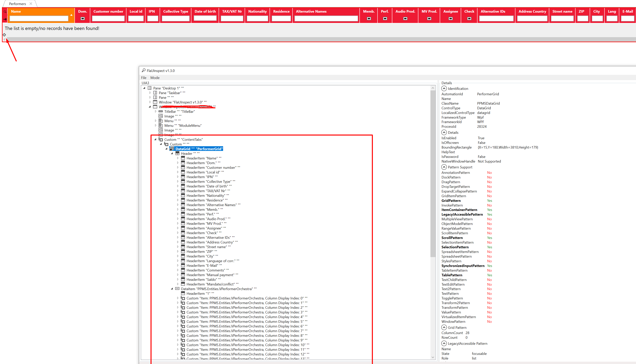636x364 pixels.
Task: Expand the HeaderItem "Nationality" tree node
Action: click(x=178, y=195)
